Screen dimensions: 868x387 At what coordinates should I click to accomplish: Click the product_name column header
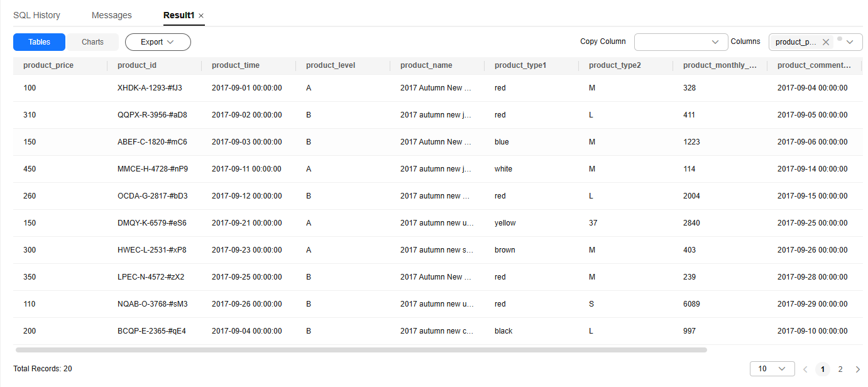[426, 65]
